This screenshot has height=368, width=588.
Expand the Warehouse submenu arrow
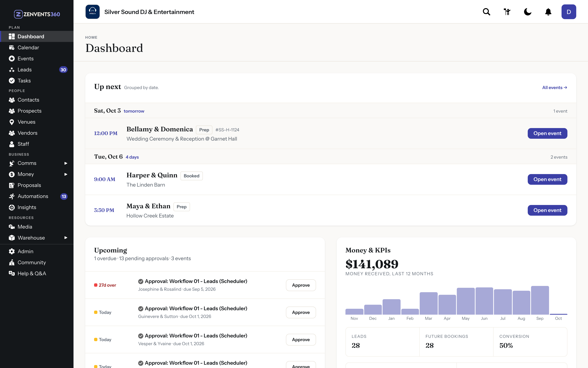tap(66, 238)
